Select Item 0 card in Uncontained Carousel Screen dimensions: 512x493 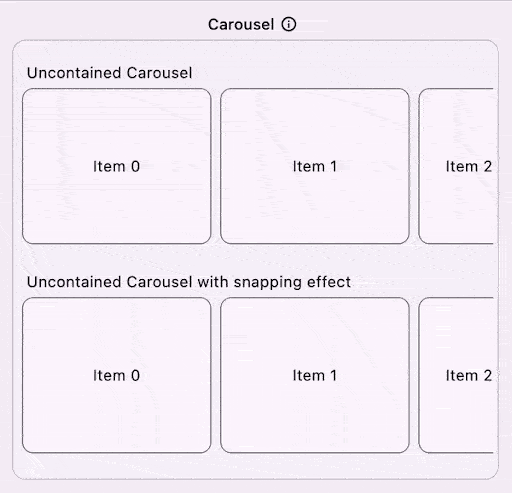point(117,166)
